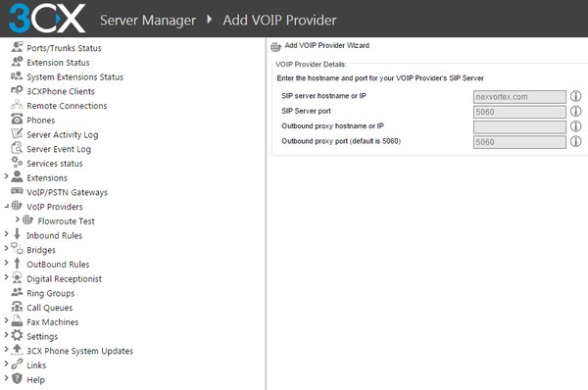Click the 'Services status' label
Screen dimensions: 588x390
[x=55, y=164]
